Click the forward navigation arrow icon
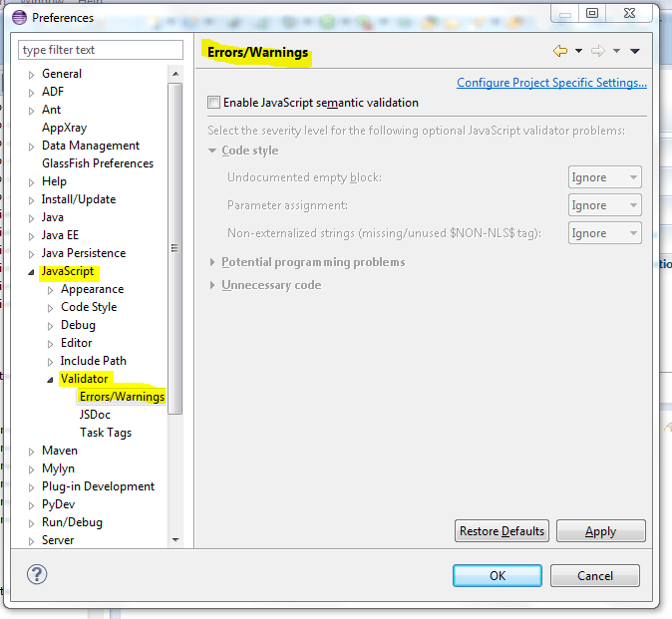672x619 pixels. click(598, 51)
